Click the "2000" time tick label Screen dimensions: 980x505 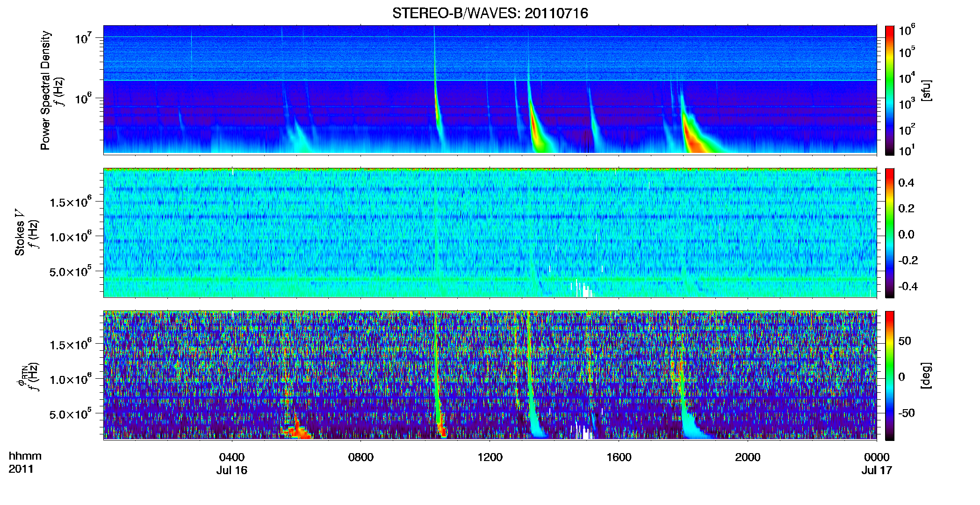(x=748, y=457)
